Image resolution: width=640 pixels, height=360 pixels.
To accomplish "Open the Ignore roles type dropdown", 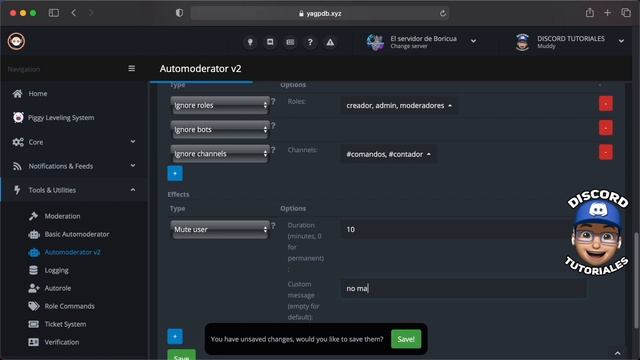I will 220,105.
